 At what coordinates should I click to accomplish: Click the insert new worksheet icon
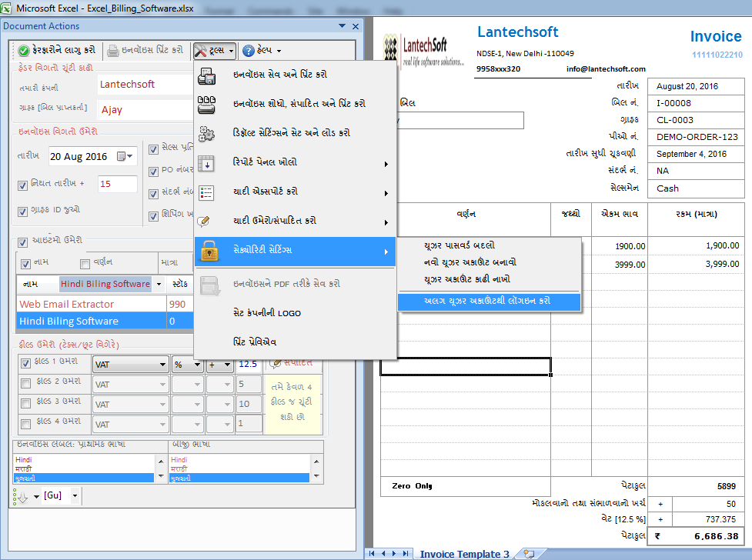click(x=529, y=554)
